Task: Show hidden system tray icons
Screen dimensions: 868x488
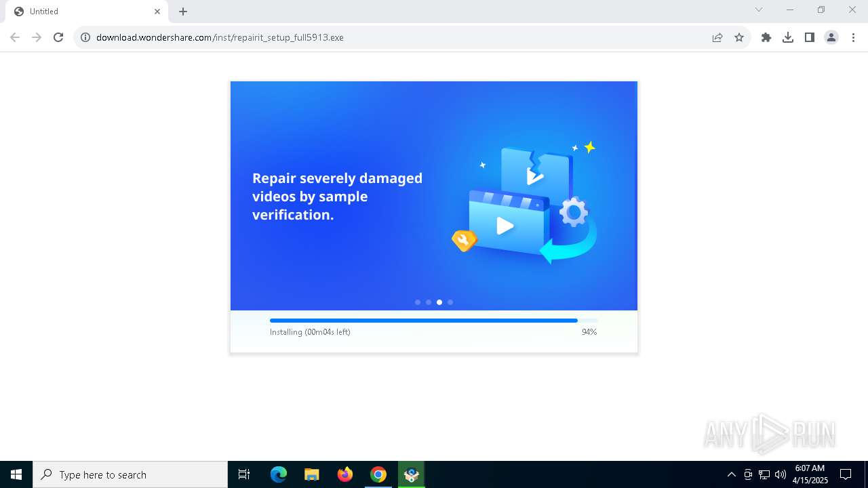Action: (731, 474)
